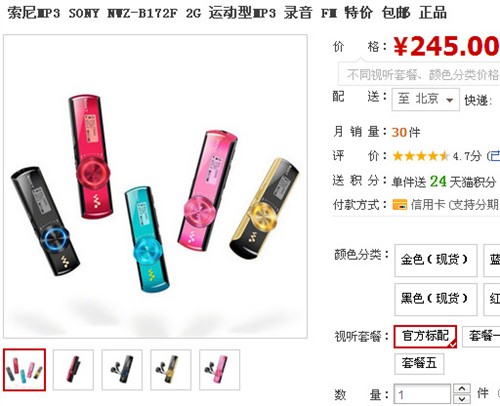The image size is (500, 406).
Task: Click the star rating icons
Action: [421, 156]
